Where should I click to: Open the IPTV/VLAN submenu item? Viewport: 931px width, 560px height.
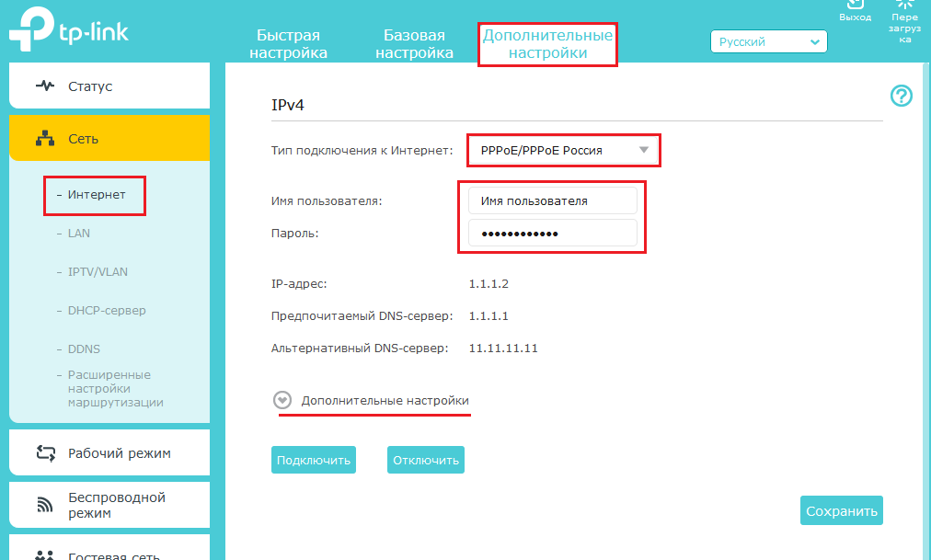pyautogui.click(x=98, y=272)
